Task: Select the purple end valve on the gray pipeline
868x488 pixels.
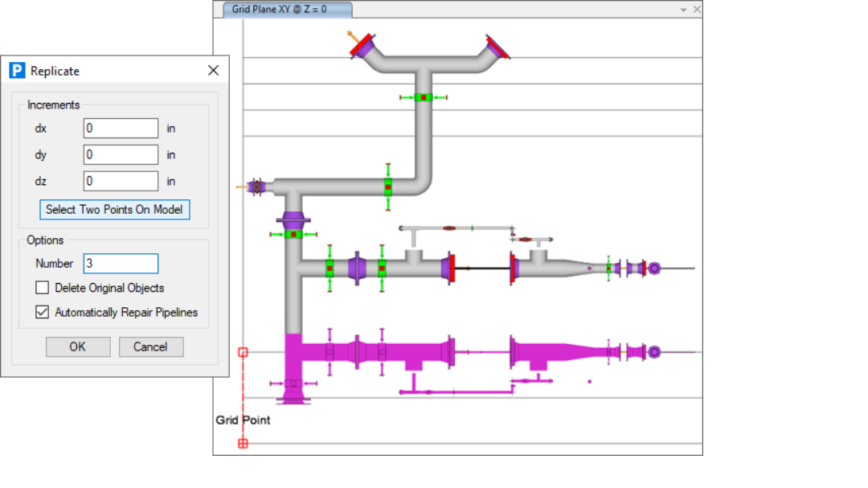Action: click(x=654, y=269)
